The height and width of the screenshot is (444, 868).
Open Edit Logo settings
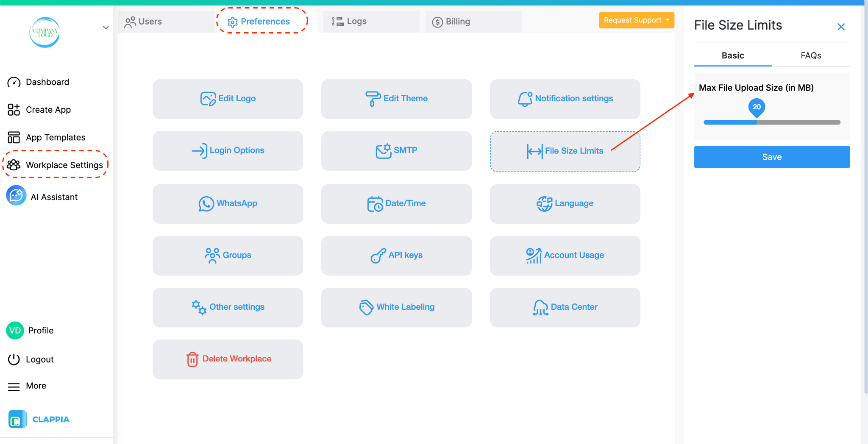pyautogui.click(x=228, y=99)
